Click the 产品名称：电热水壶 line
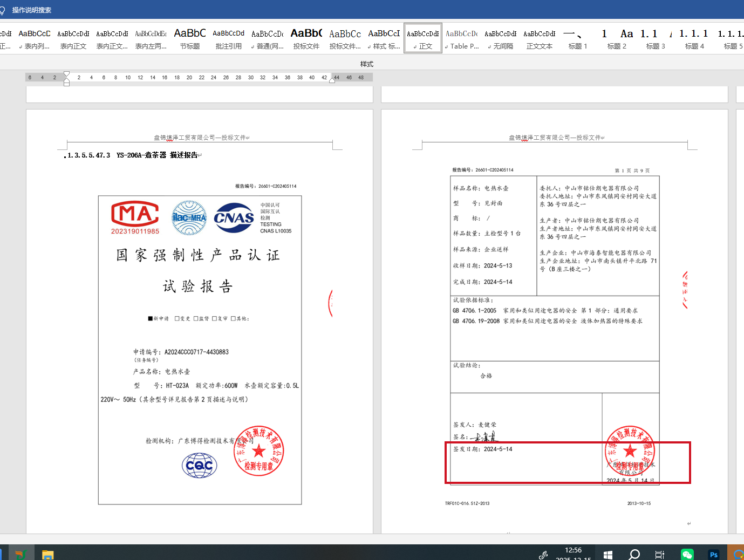The height and width of the screenshot is (560, 744). click(x=161, y=372)
